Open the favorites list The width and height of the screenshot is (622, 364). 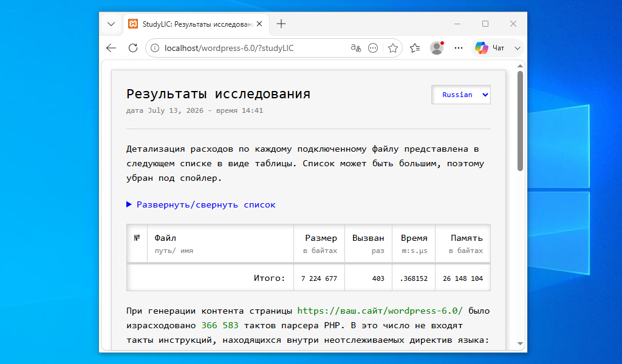415,48
